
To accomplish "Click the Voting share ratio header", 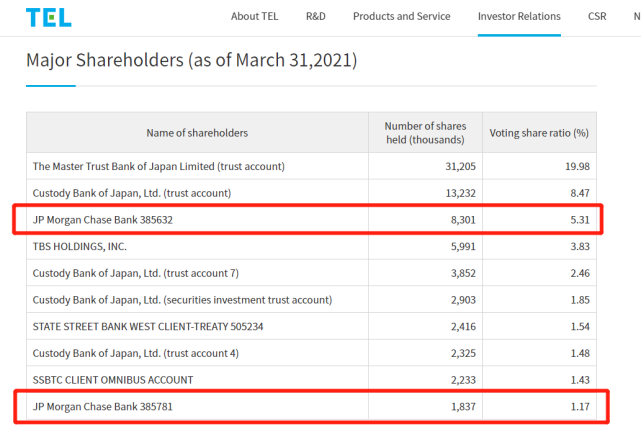I will (x=538, y=133).
